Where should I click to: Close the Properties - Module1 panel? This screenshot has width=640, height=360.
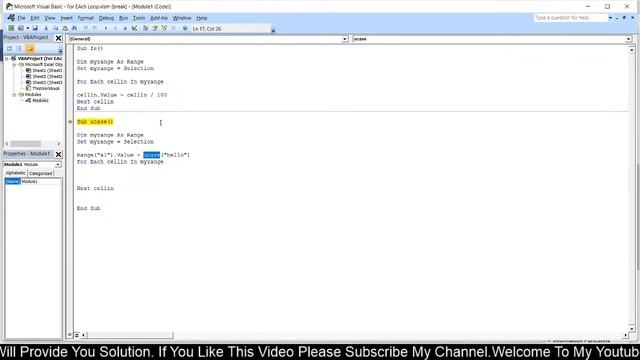[58, 154]
